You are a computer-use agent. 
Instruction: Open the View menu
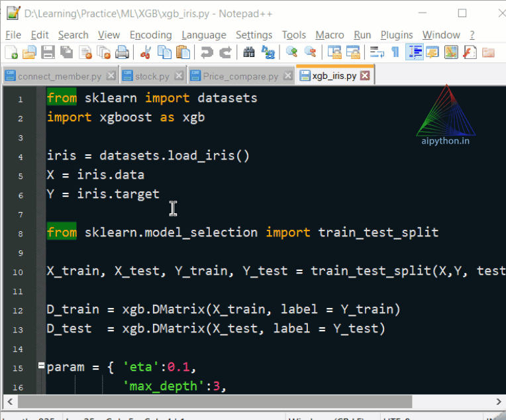pyautogui.click(x=109, y=35)
